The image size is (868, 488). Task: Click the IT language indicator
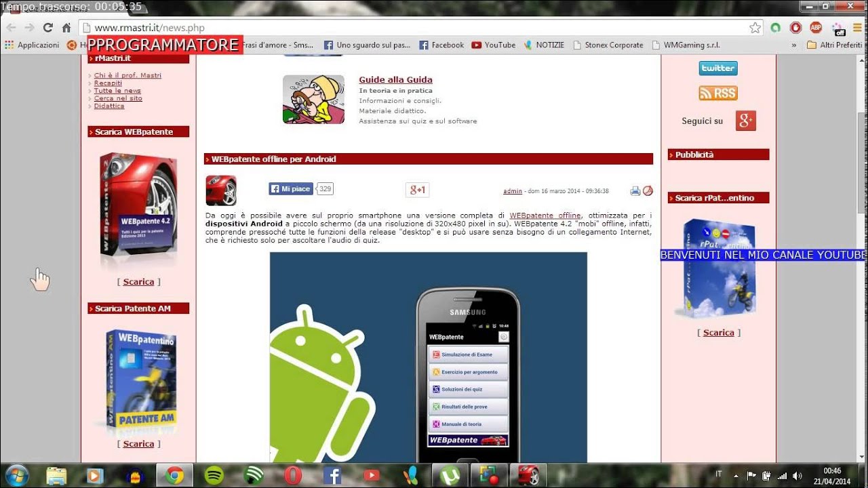pos(719,474)
